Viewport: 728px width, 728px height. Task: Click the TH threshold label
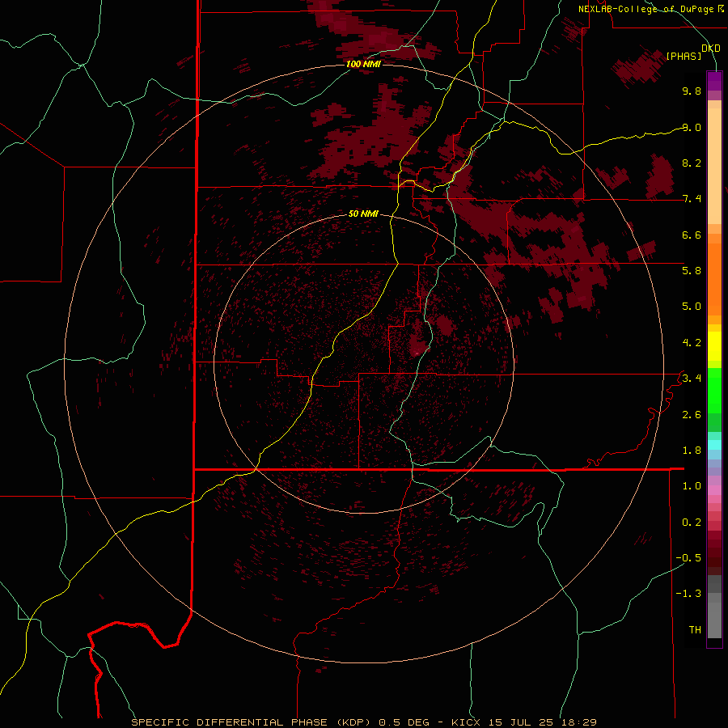click(695, 630)
